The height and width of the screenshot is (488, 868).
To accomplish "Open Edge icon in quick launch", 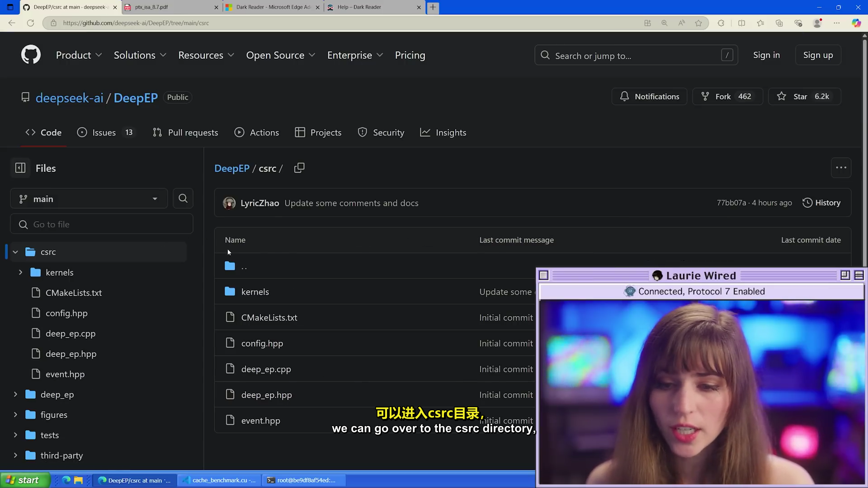I will [66, 480].
